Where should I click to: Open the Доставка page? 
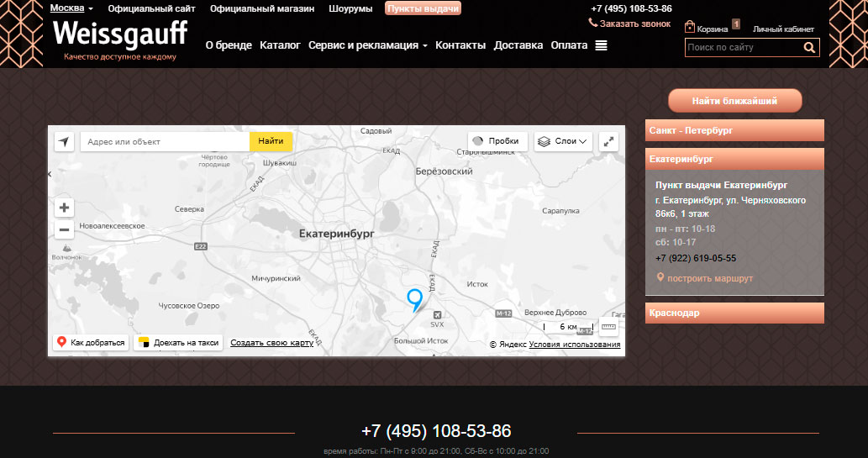click(518, 45)
